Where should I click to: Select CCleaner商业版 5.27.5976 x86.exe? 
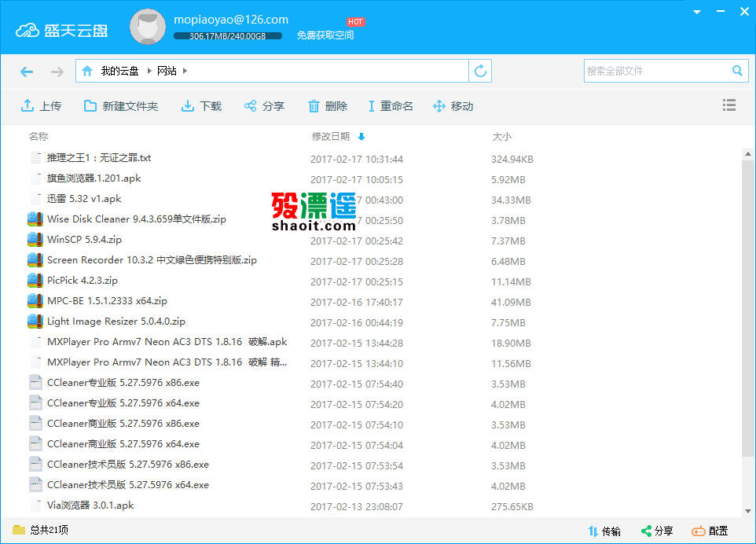[123, 424]
